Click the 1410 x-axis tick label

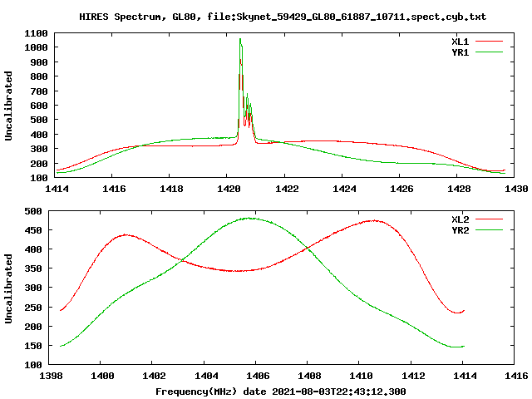[362, 376]
